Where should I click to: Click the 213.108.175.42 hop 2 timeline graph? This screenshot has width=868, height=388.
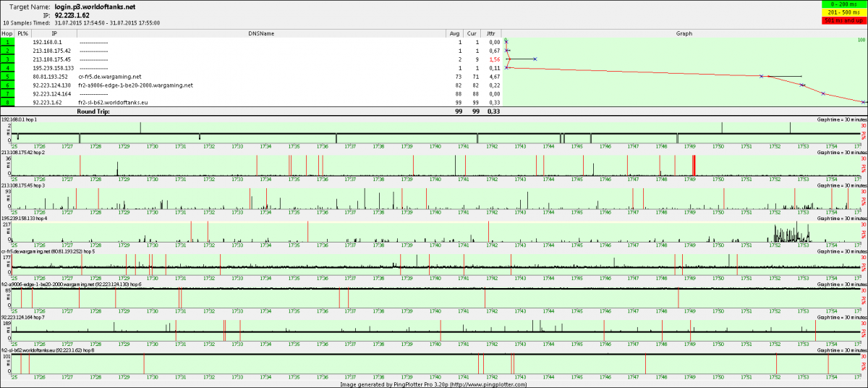[x=434, y=166]
